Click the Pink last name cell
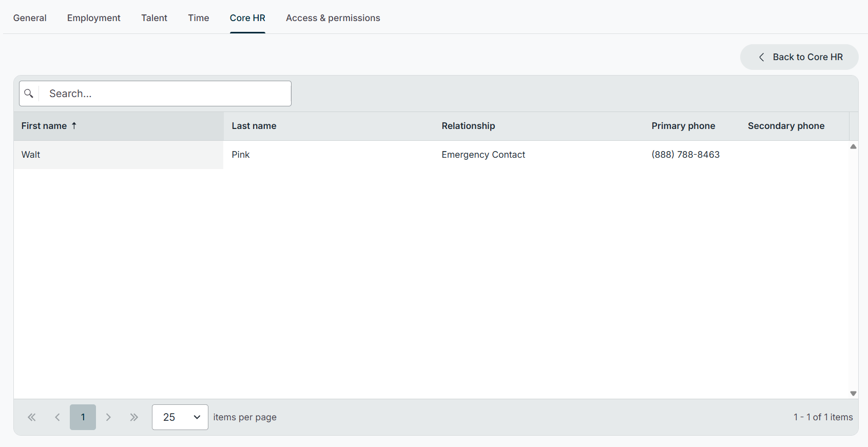 pos(329,155)
